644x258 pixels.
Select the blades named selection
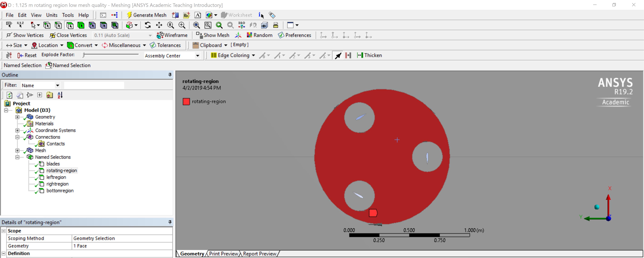tap(53, 164)
